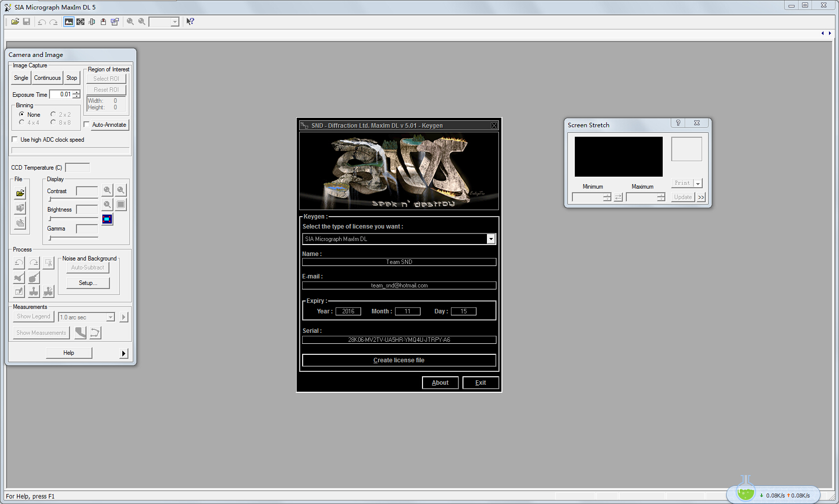The image size is (839, 504).
Task: Enable Use high ADC clock speed checkbox
Action: tap(15, 140)
